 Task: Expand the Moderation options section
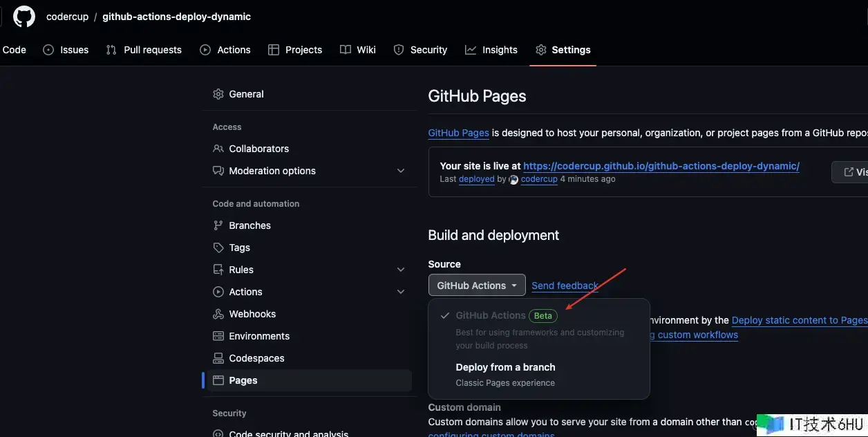pyautogui.click(x=401, y=171)
